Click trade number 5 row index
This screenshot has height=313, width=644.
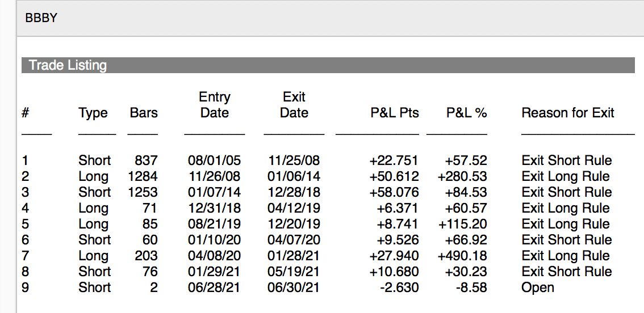tap(25, 224)
